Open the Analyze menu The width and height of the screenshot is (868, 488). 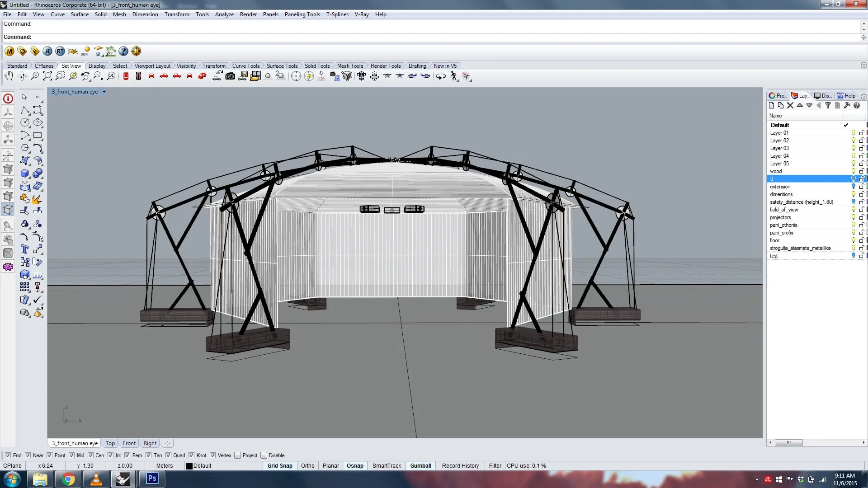(x=224, y=14)
